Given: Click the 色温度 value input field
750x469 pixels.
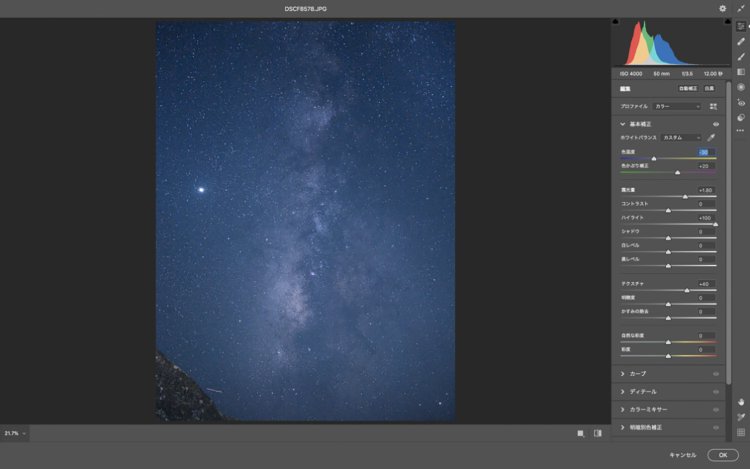Looking at the screenshot, I should (x=704, y=152).
